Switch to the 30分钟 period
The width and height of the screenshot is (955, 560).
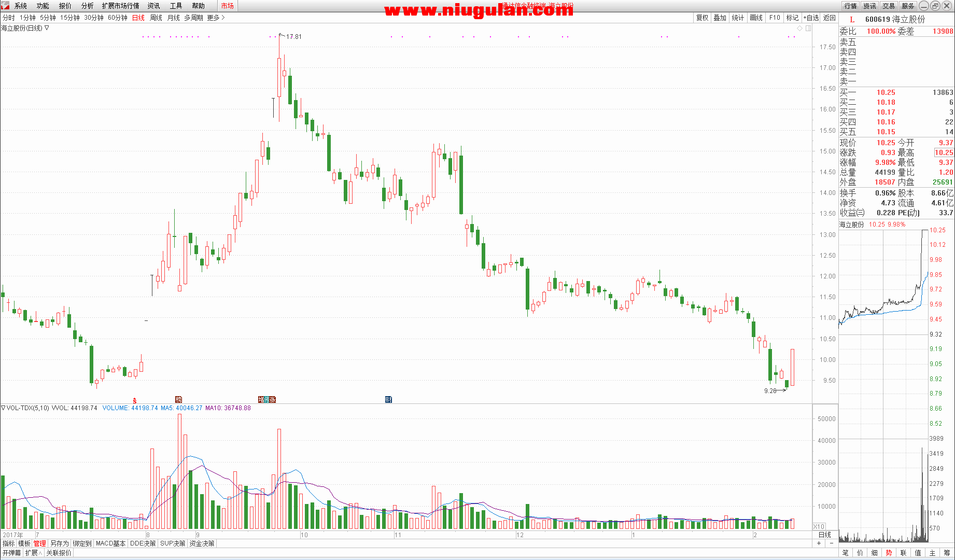click(94, 18)
